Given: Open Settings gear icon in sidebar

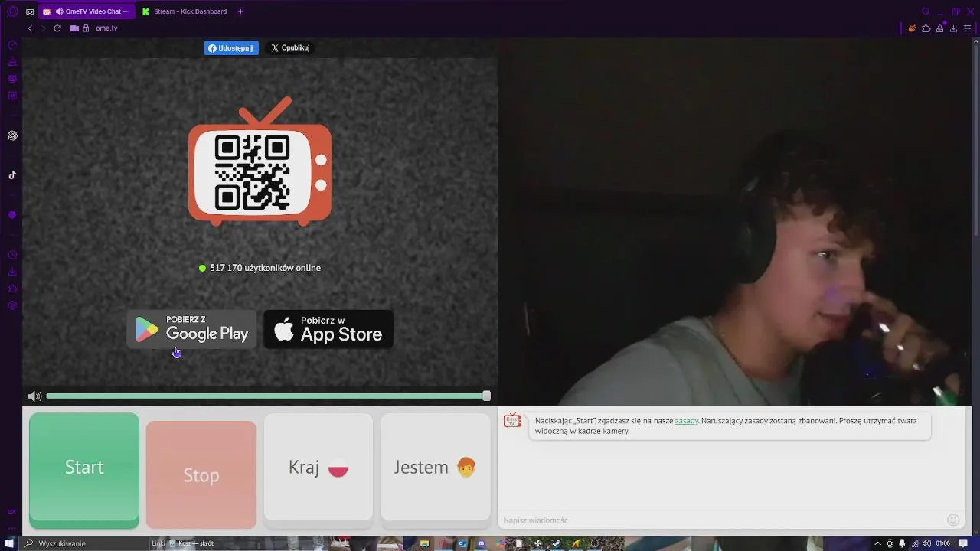Looking at the screenshot, I should tap(12, 305).
